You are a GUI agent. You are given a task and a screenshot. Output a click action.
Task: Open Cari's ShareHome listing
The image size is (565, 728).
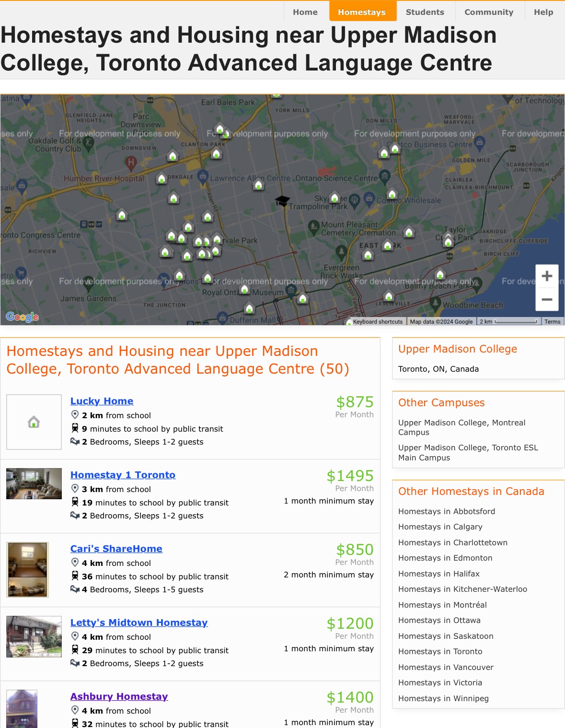[116, 549]
